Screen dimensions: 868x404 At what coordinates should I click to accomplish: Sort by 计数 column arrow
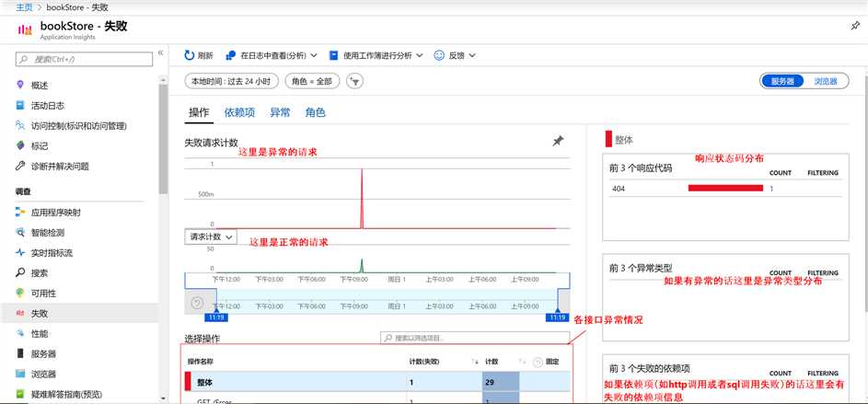(522, 362)
